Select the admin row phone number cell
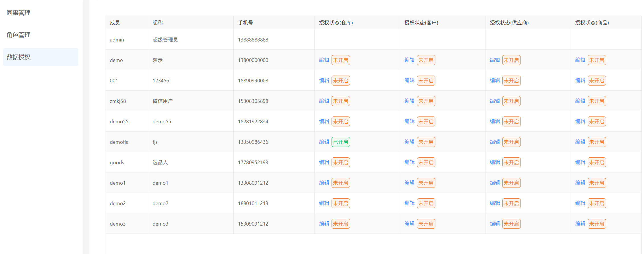Image resolution: width=644 pixels, height=254 pixels. tap(253, 40)
